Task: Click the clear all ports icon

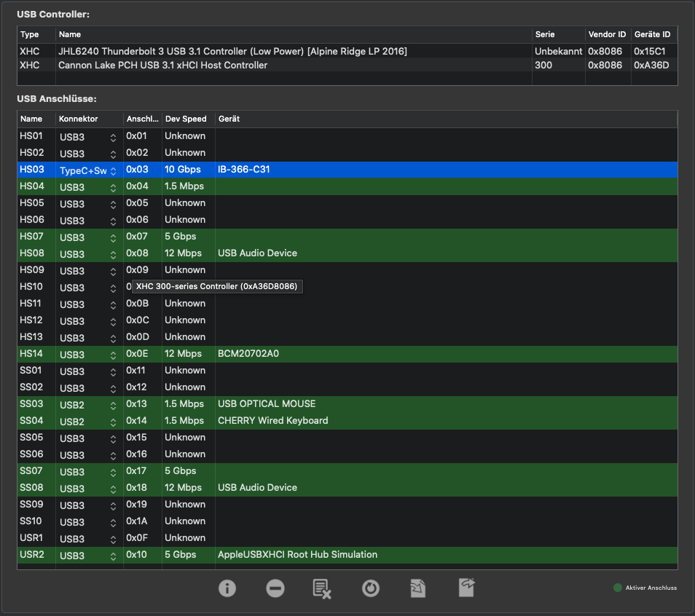Action: point(322,588)
